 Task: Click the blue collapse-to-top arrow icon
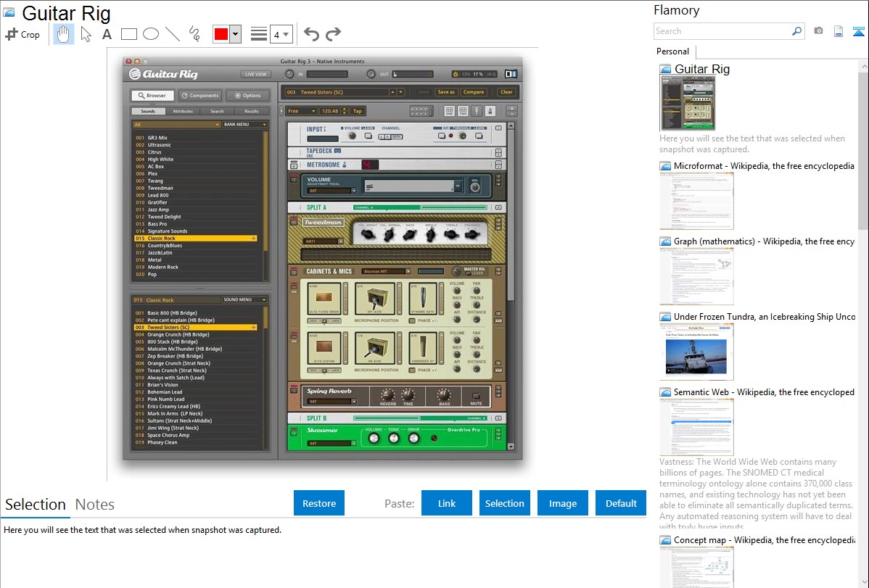coord(858,32)
